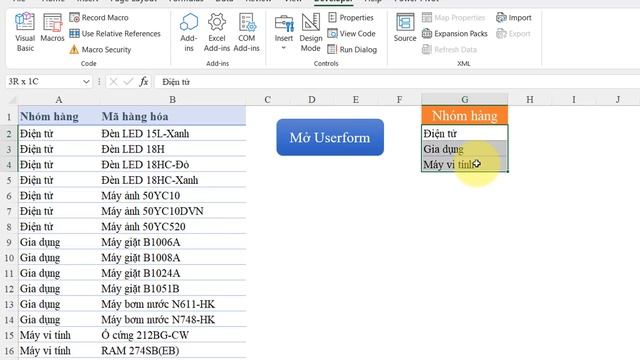640x360 pixels.
Task: Open the Macros dialog
Action: pyautogui.click(x=52, y=28)
